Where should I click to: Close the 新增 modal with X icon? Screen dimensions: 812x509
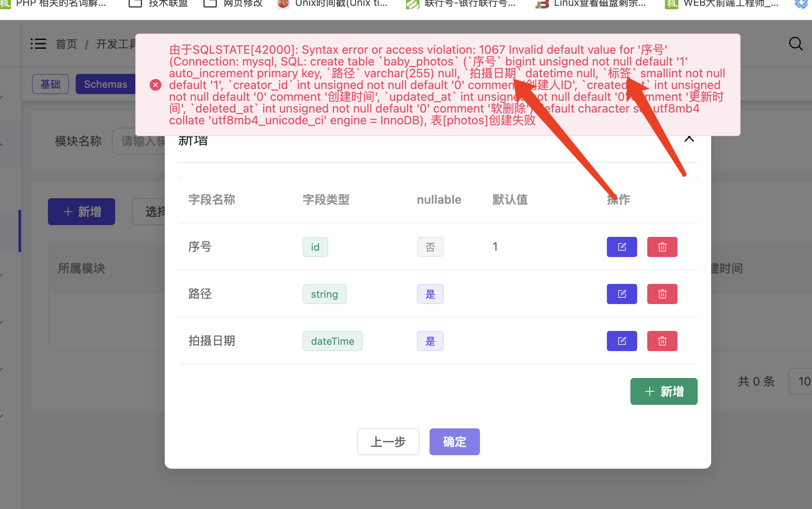pos(689,138)
